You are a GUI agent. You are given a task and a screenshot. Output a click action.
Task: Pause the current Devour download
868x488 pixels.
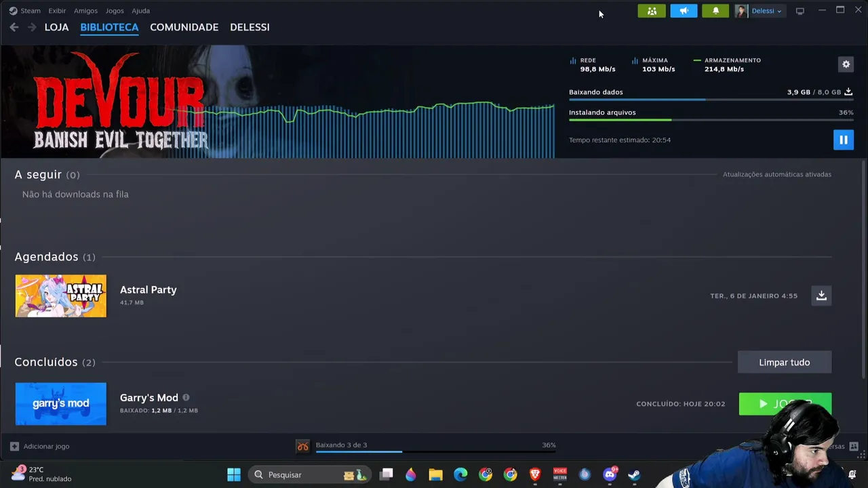click(844, 140)
